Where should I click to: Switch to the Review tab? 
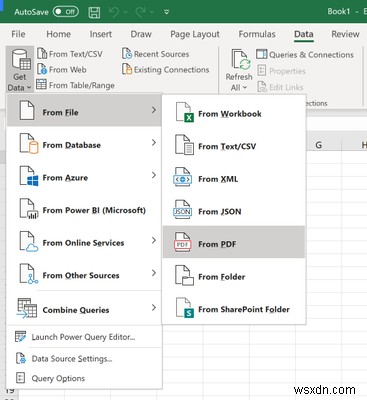coord(345,34)
